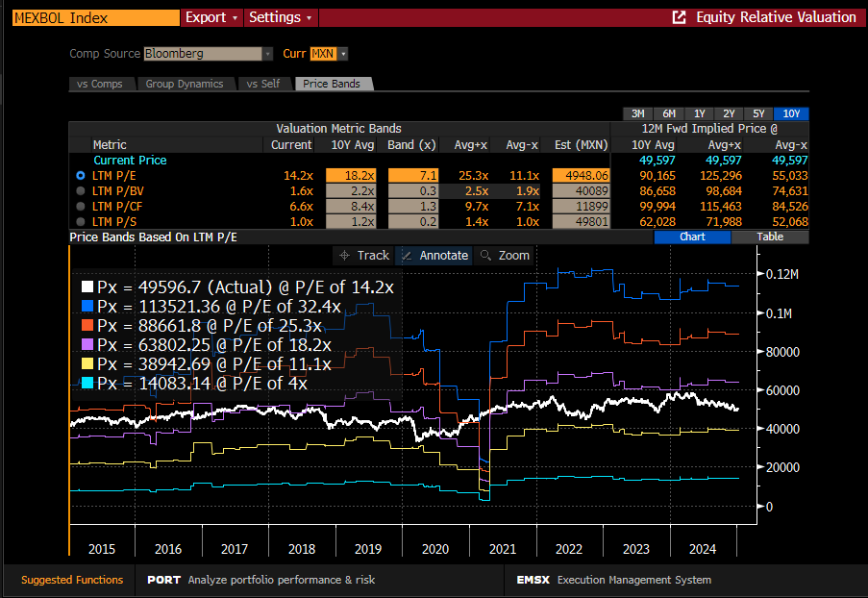Image resolution: width=868 pixels, height=598 pixels.
Task: Switch to the Chart view toggle
Action: (692, 237)
